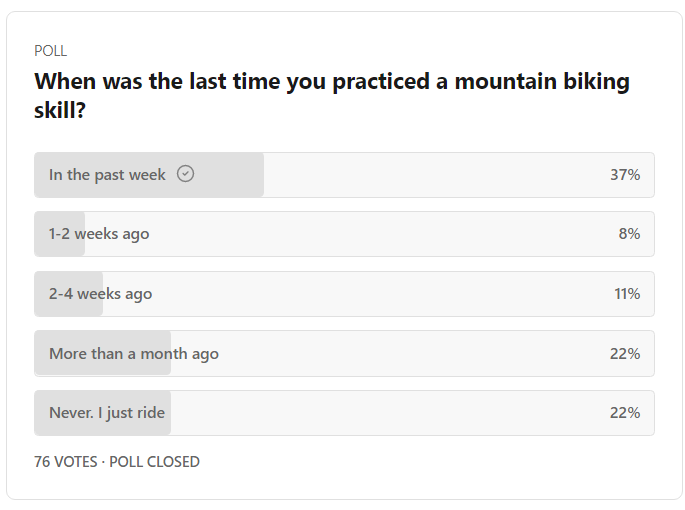Click the POLL heading label

pyautogui.click(x=51, y=51)
